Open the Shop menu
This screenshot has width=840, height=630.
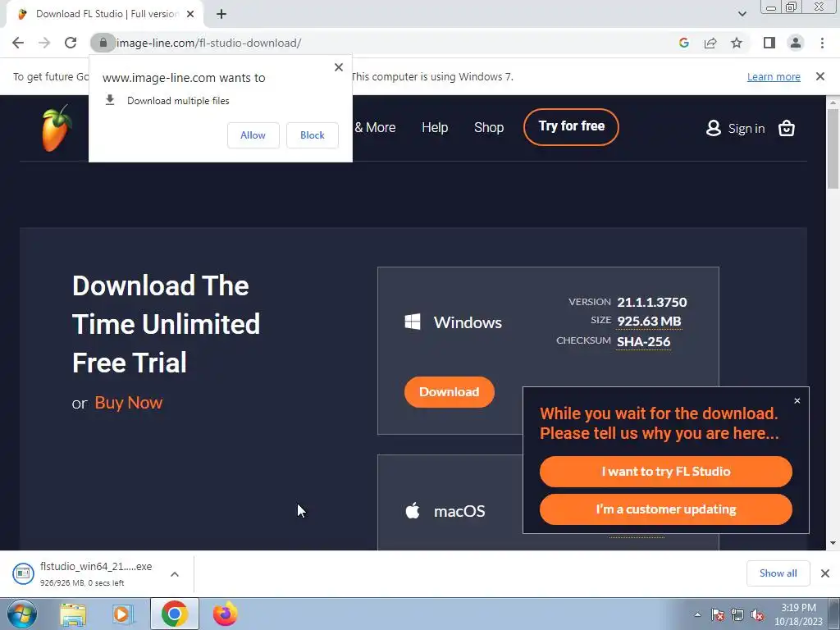pyautogui.click(x=489, y=127)
